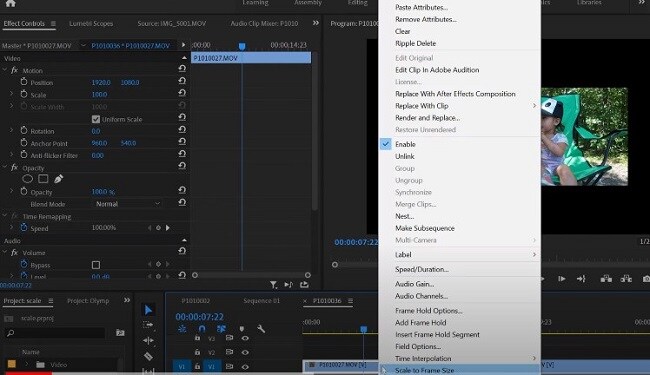650x375 pixels.
Task: Create a new bin in Project panel
Action: [x=120, y=332]
